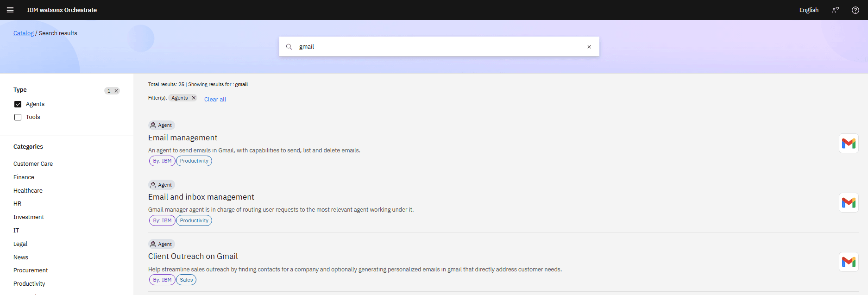Select the News category
868x295 pixels.
20,257
